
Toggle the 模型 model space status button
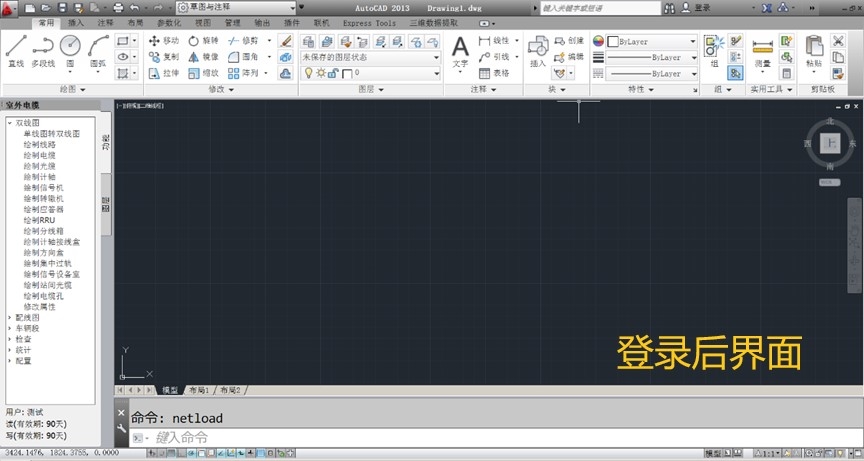(x=713, y=454)
